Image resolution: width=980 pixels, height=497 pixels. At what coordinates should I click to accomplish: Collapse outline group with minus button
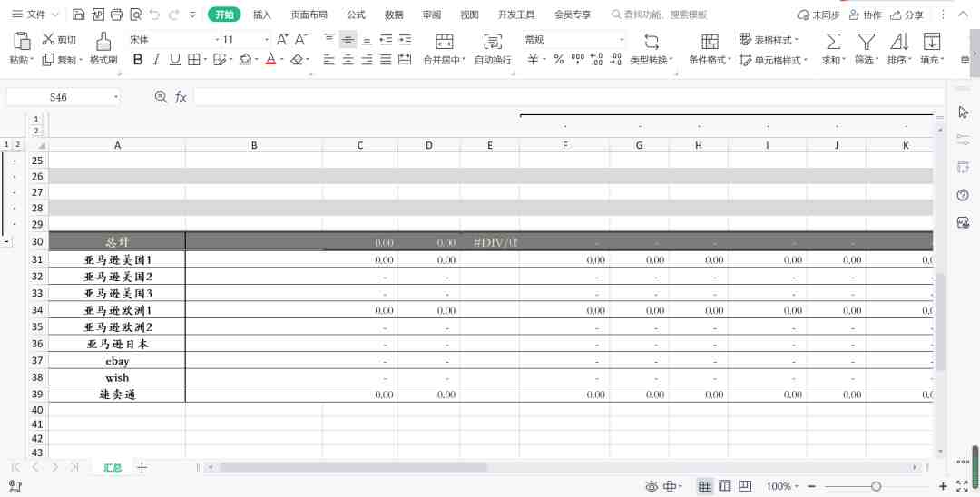click(x=6, y=241)
